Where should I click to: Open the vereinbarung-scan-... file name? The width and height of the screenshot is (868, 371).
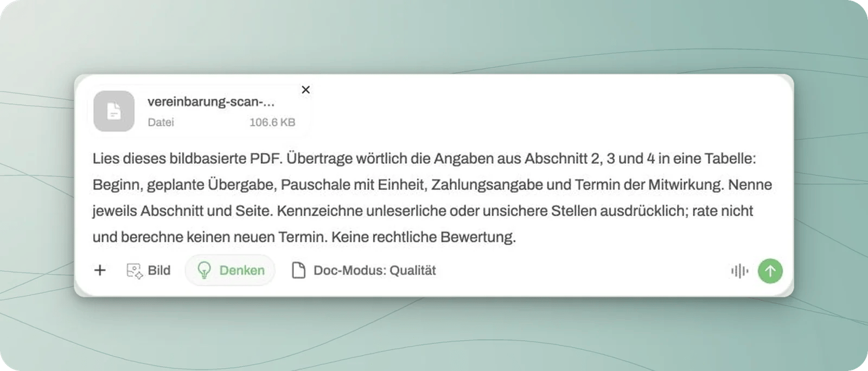pyautogui.click(x=211, y=101)
